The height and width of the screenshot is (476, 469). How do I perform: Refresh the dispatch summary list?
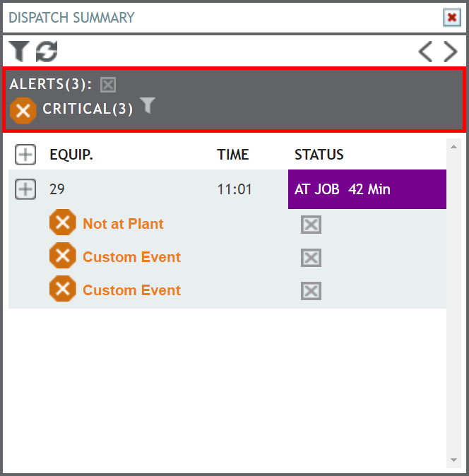tap(47, 52)
